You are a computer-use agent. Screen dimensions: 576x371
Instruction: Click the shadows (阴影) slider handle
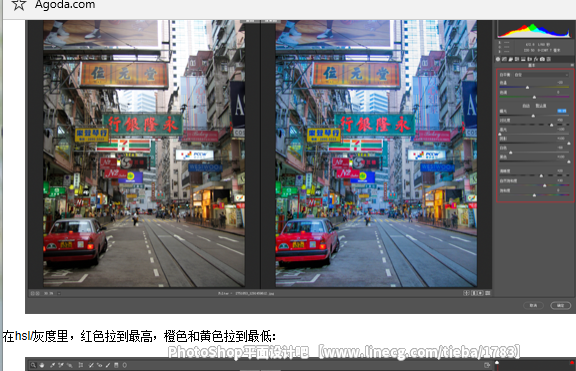(x=569, y=143)
